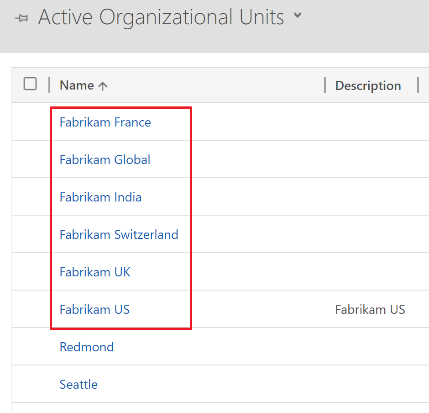Select the Fabrikam US description cell text

coord(370,309)
